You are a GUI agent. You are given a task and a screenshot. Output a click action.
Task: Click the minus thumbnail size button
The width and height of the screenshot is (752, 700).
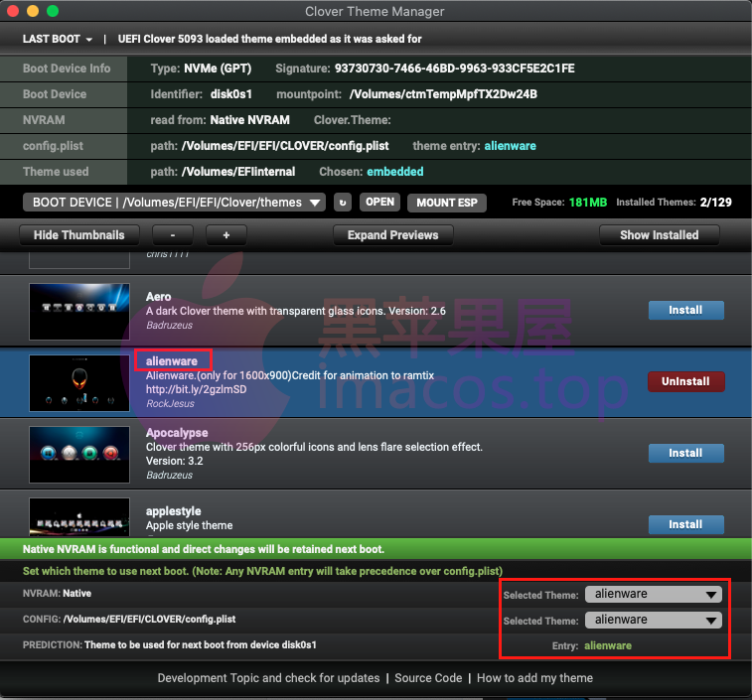click(173, 235)
